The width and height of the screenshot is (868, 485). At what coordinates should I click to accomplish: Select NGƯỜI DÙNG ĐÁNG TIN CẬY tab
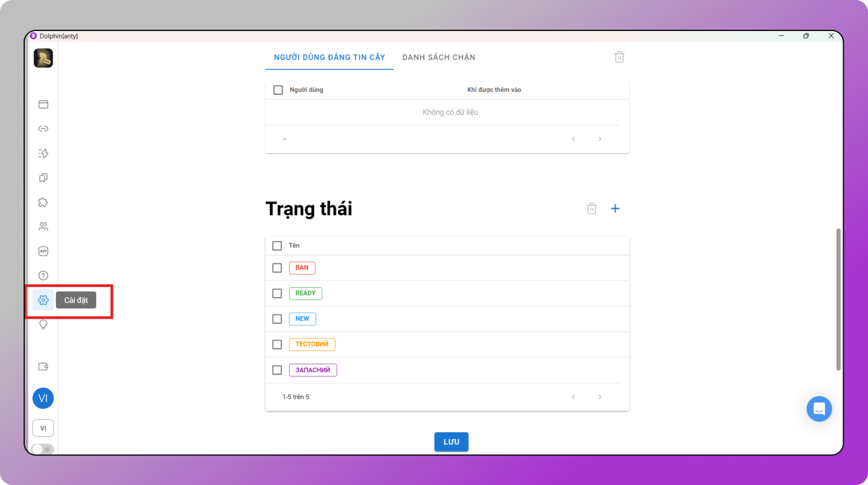pos(329,58)
